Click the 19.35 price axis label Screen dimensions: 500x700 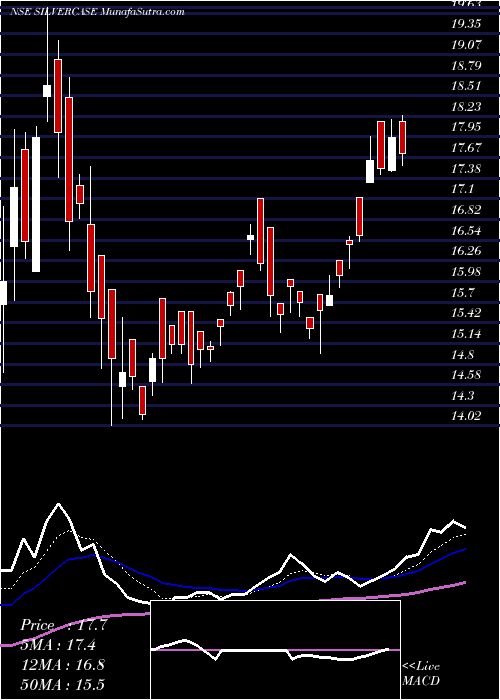[466, 24]
